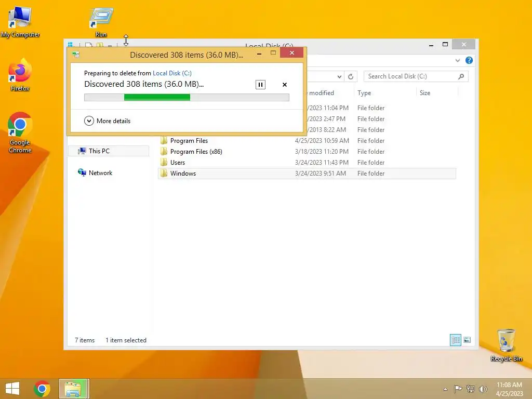Image resolution: width=532 pixels, height=399 pixels.
Task: Open the address bar history dropdown
Action: click(339, 76)
